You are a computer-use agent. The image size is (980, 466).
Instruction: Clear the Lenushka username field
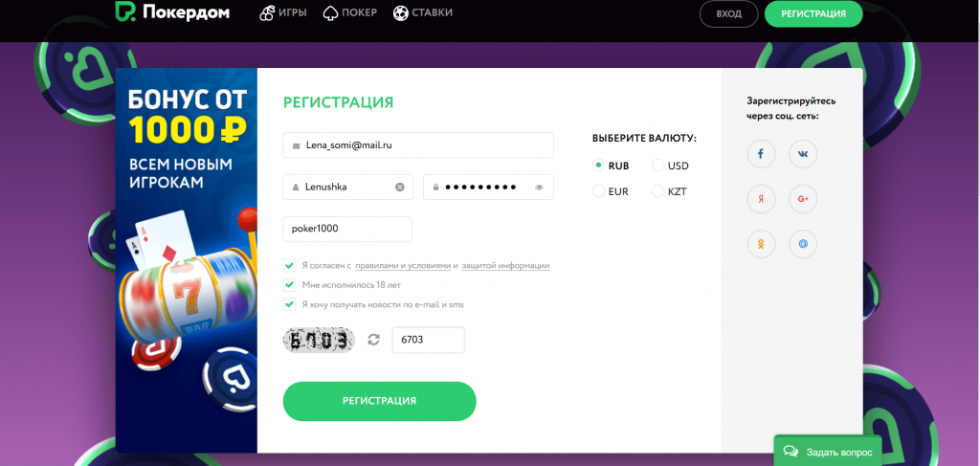coord(400,188)
